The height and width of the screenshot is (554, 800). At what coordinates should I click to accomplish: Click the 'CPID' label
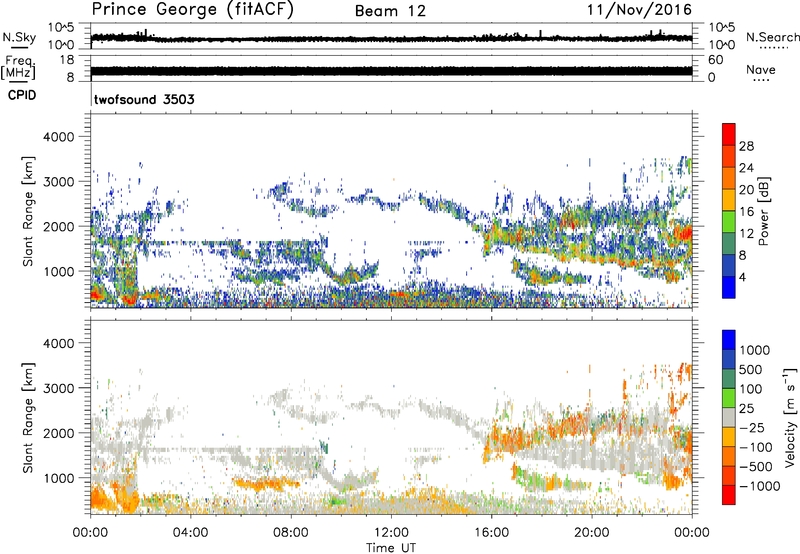click(x=22, y=95)
